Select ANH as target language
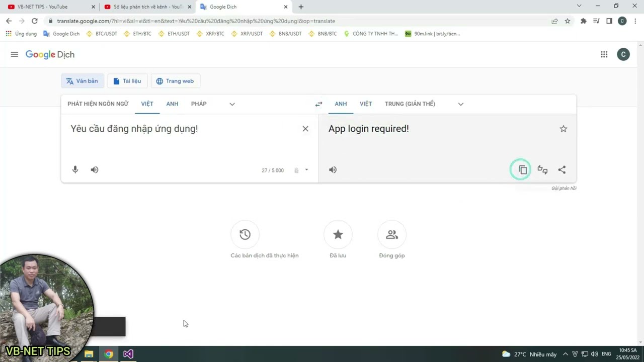 pyautogui.click(x=341, y=104)
